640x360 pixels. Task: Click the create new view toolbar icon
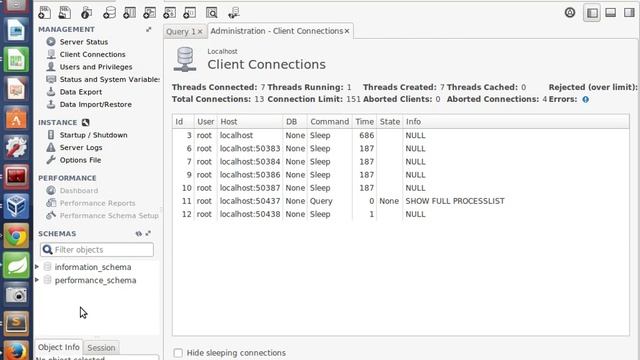(149, 13)
